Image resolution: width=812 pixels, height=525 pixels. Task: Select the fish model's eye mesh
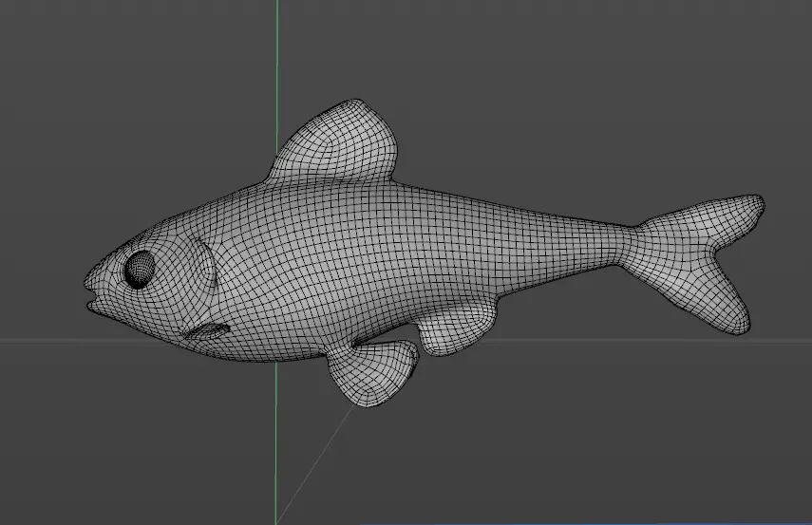[140, 270]
